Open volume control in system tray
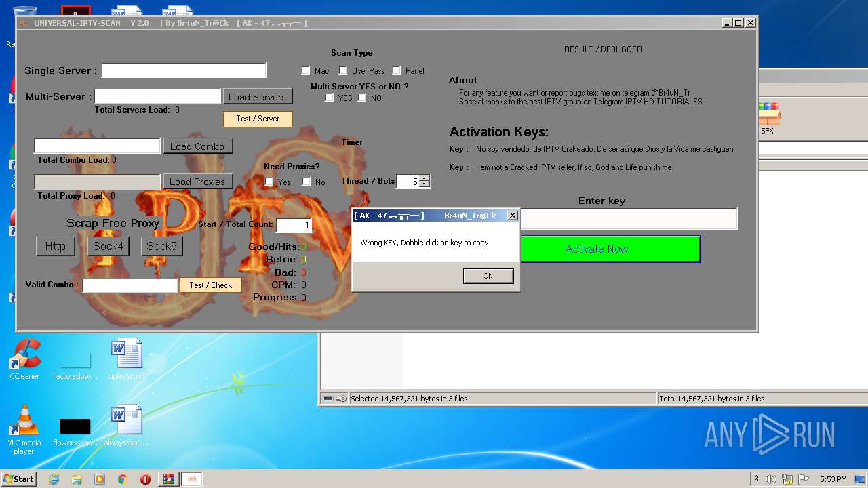 771,479
